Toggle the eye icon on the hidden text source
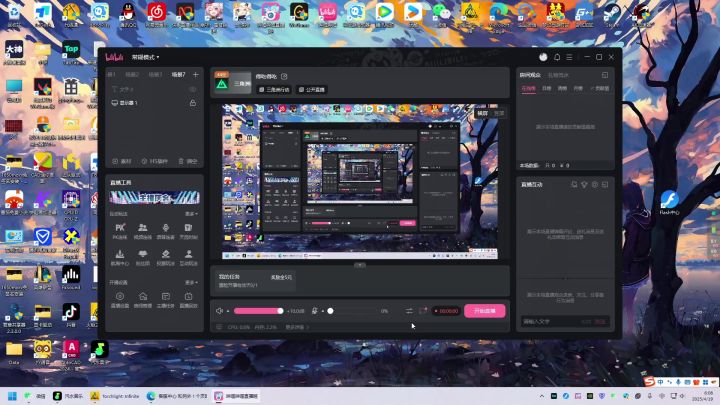This screenshot has height=405, width=720. click(193, 89)
